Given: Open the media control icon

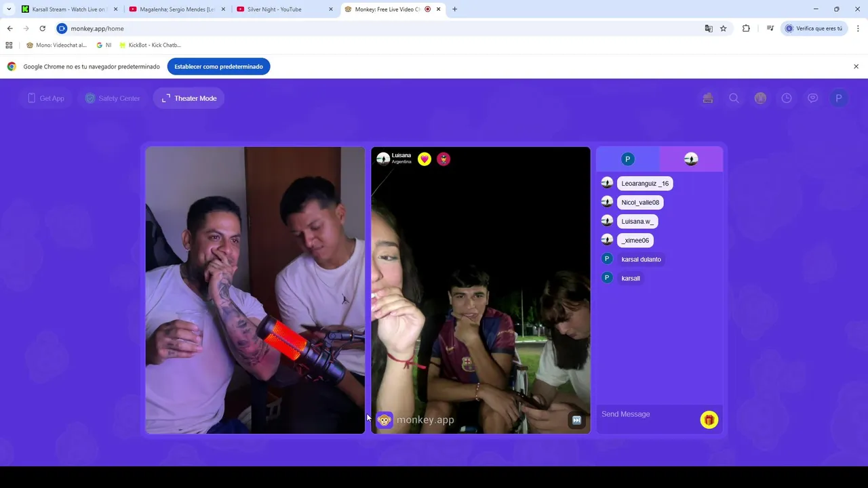Looking at the screenshot, I should point(770,28).
